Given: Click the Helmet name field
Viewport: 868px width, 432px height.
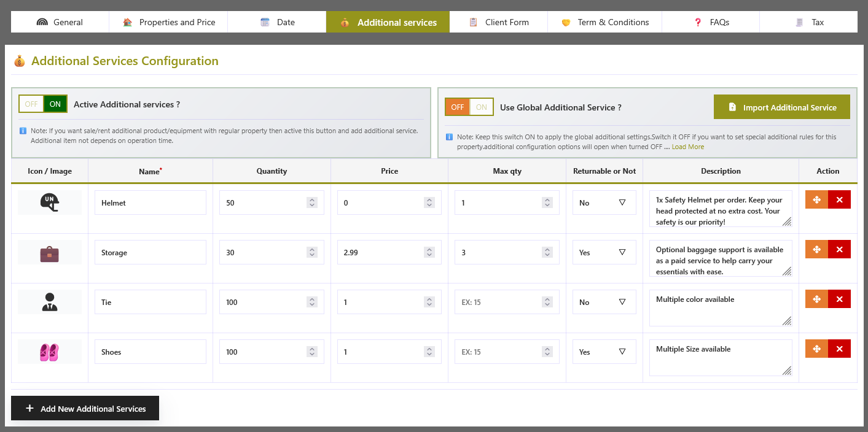Looking at the screenshot, I should click(151, 202).
